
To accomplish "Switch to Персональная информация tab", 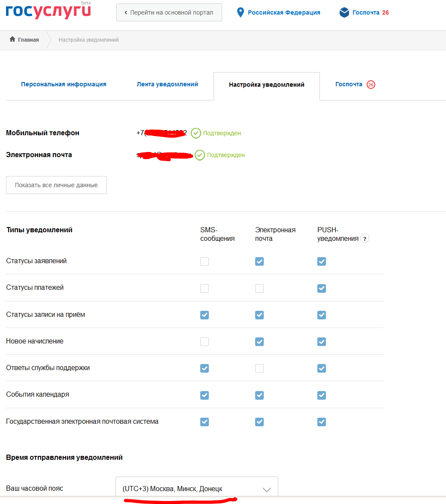I will pyautogui.click(x=63, y=85).
